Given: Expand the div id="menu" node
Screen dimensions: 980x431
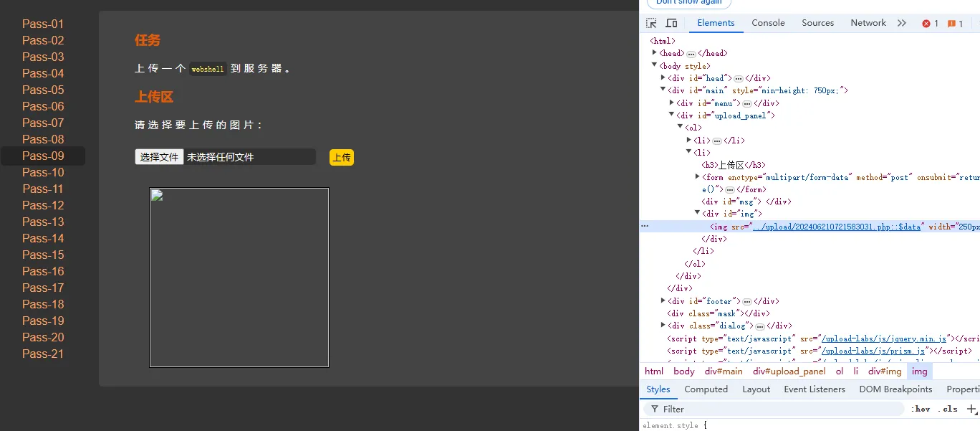Looking at the screenshot, I should pos(672,103).
